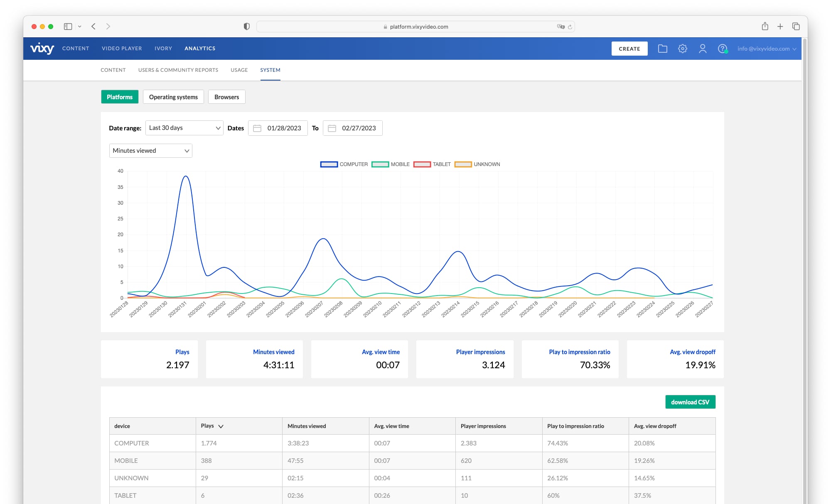This screenshot has width=831, height=504.
Task: Click the Plays column sort arrow
Action: [221, 426]
